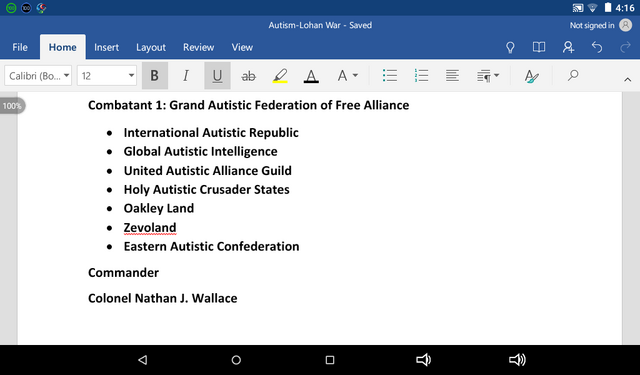Tap the Wi-Fi status icon
The width and height of the screenshot is (640, 375).
593,8
